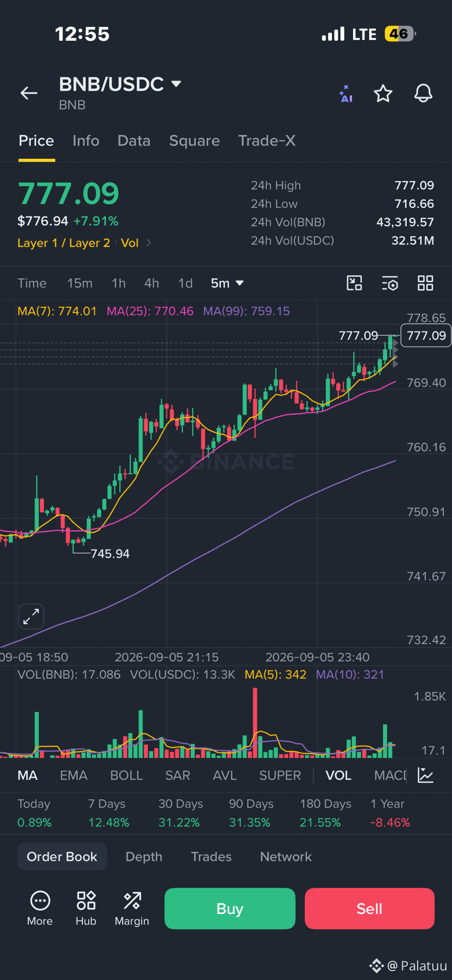452x980 pixels.
Task: Open the 5m interval dropdown
Action: [227, 283]
